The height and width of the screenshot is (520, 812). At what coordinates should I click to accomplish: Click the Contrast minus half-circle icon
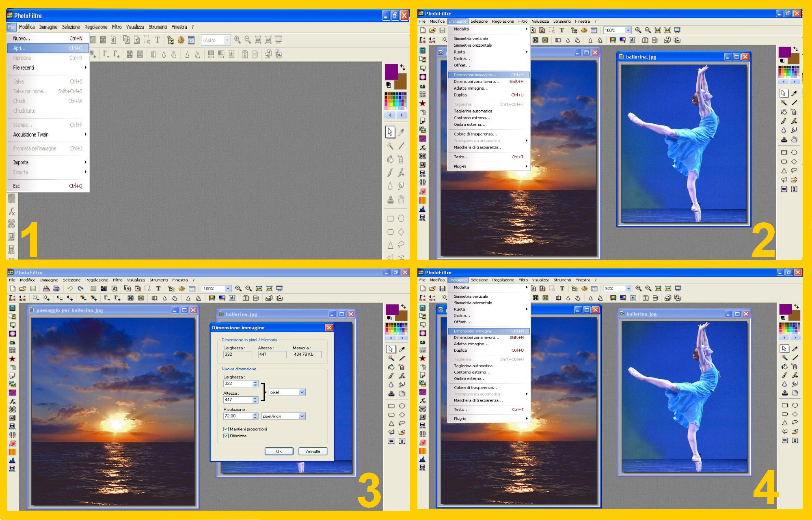[59, 298]
